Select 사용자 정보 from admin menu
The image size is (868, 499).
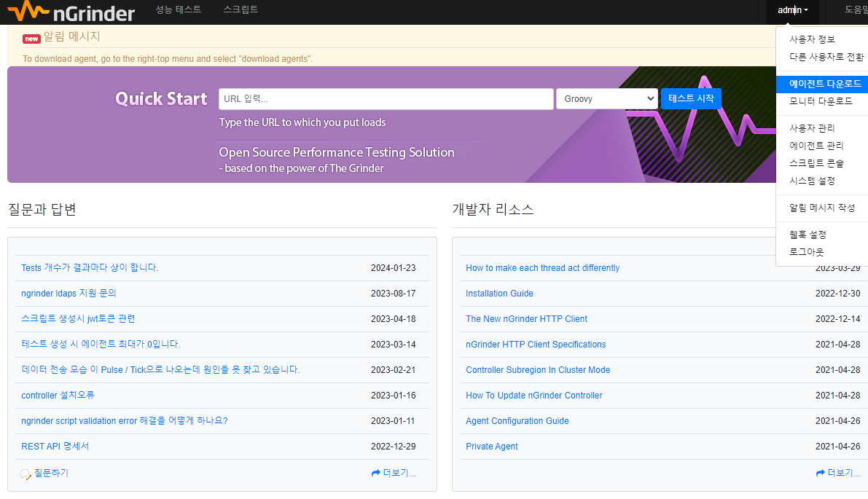coord(812,39)
